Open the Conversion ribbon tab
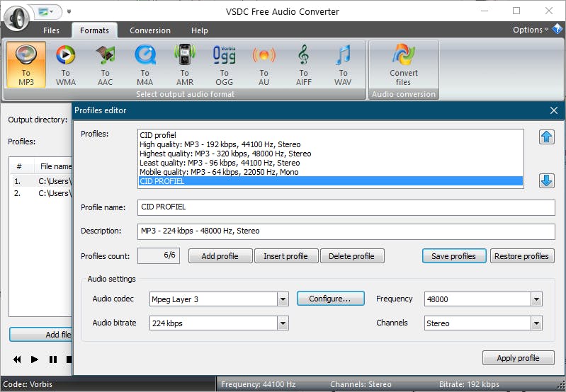 pos(150,30)
